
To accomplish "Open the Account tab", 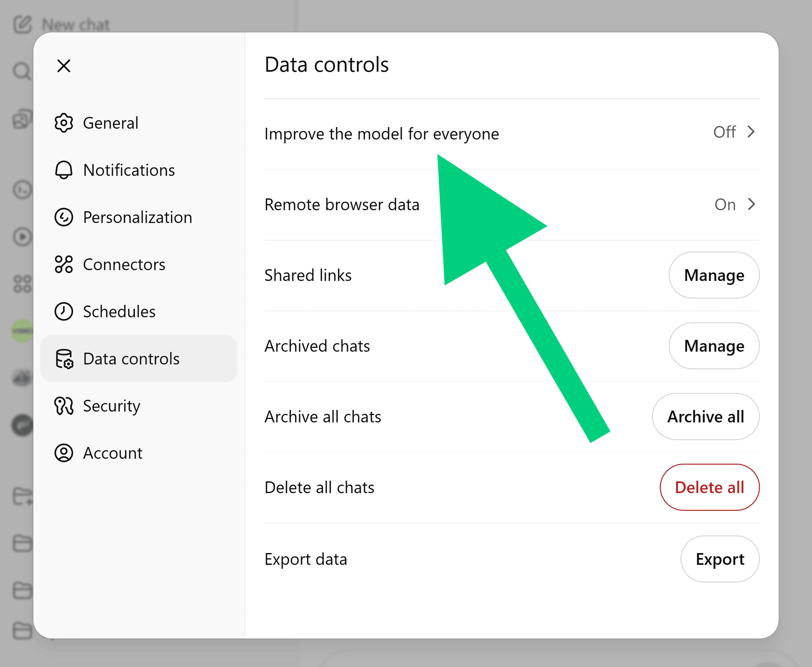I will click(139, 453).
